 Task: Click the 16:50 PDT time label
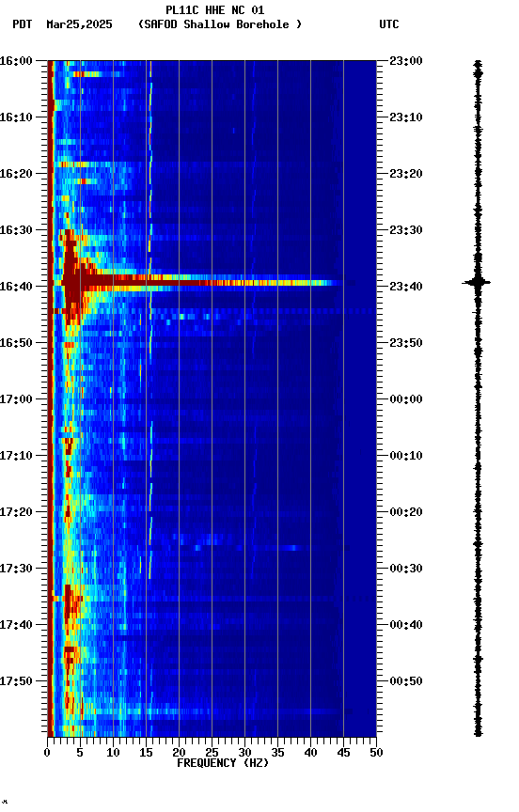(x=16, y=343)
